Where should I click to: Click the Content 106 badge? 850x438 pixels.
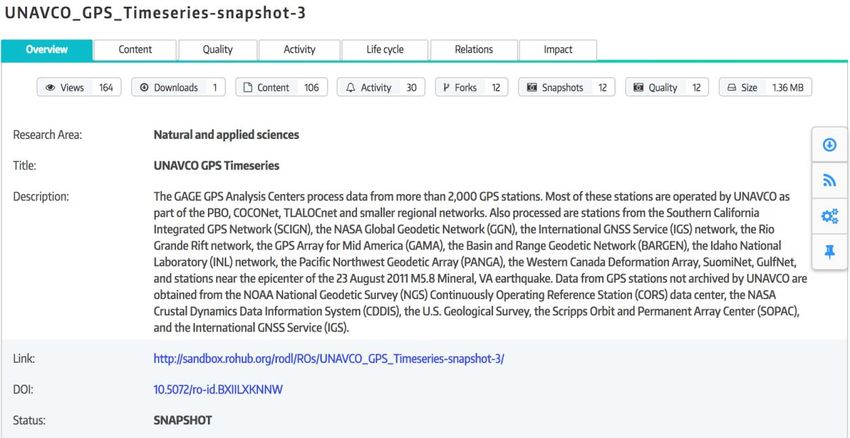[x=281, y=87]
